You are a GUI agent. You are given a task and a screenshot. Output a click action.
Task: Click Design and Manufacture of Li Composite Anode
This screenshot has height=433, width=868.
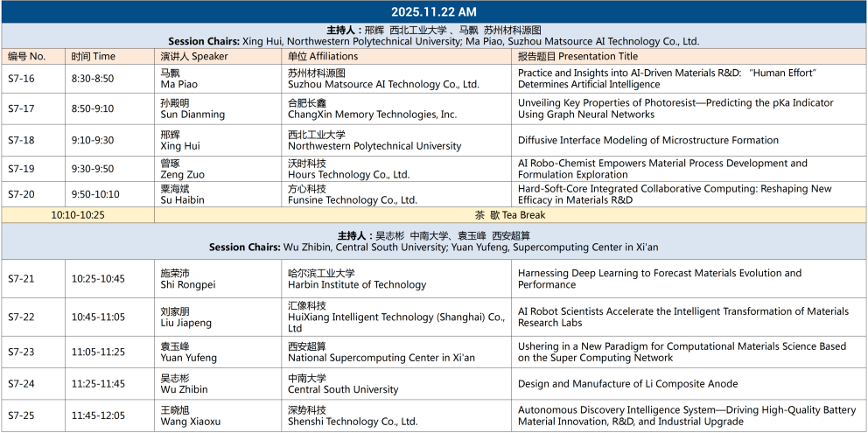coord(627,384)
